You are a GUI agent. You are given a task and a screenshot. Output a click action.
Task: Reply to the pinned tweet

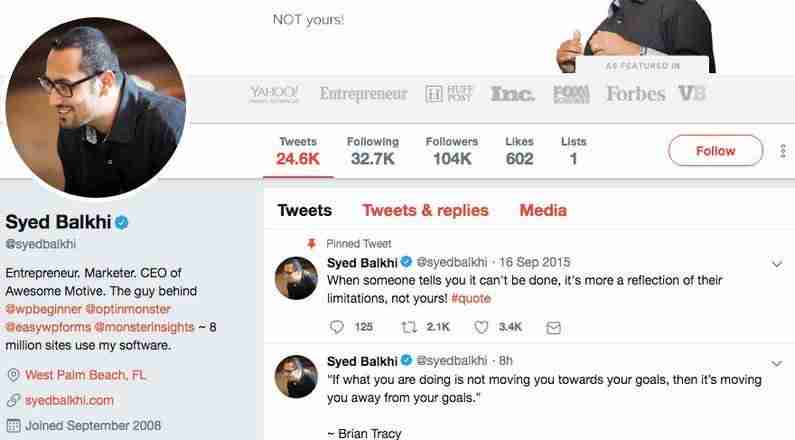[336, 327]
